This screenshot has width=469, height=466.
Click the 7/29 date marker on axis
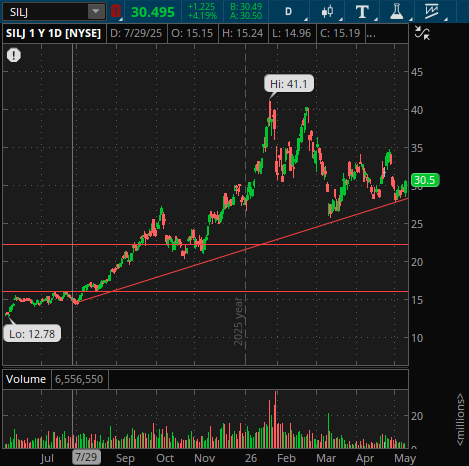[86, 457]
